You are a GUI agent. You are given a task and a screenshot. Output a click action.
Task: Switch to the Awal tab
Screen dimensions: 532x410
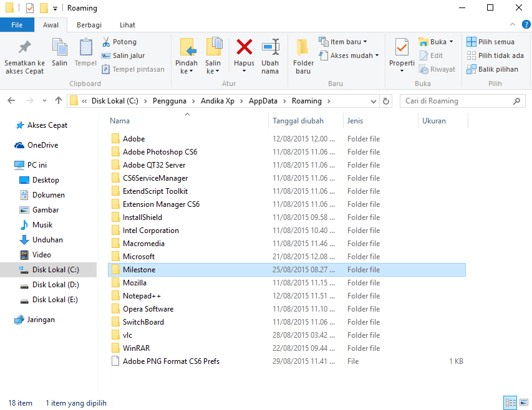click(51, 25)
